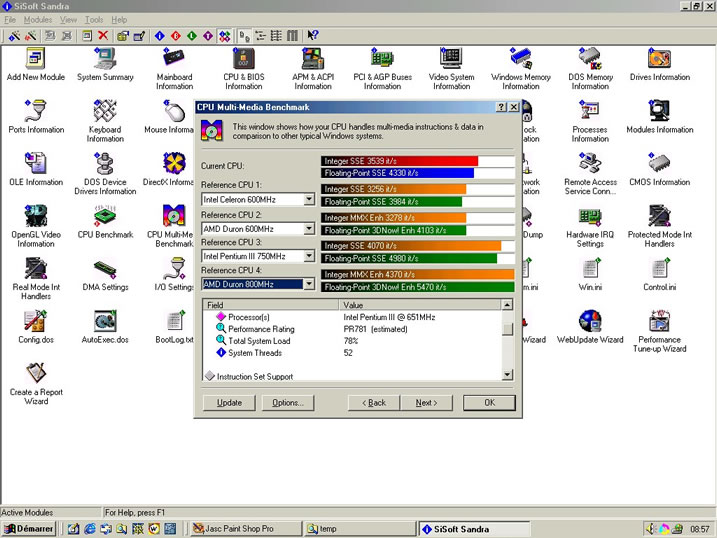
Task: Open OLE Information module
Action: [36, 170]
